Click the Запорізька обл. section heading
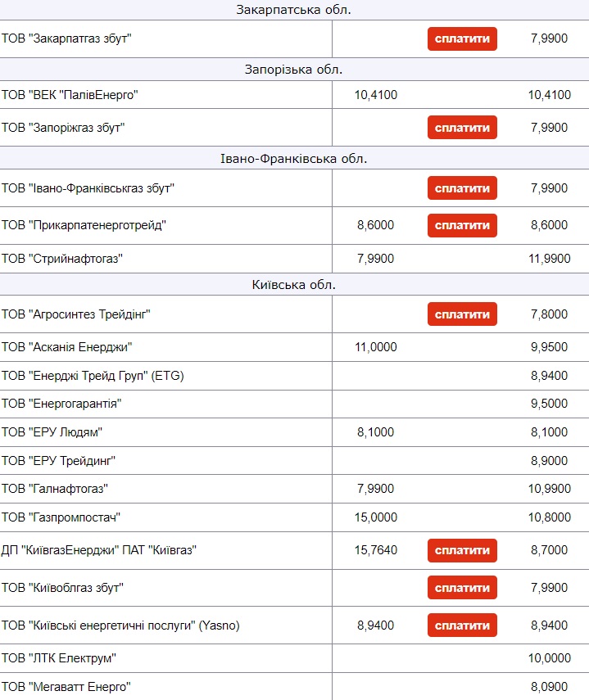 [x=294, y=69]
